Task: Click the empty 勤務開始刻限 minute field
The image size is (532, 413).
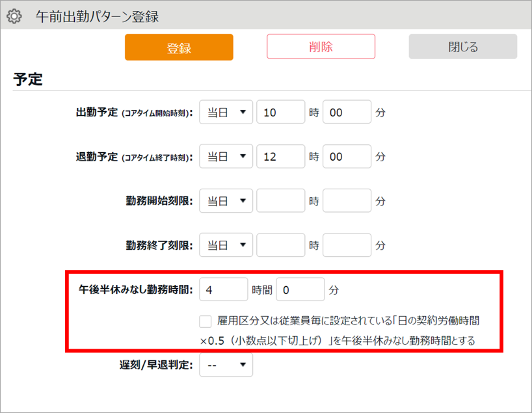Action: 347,201
